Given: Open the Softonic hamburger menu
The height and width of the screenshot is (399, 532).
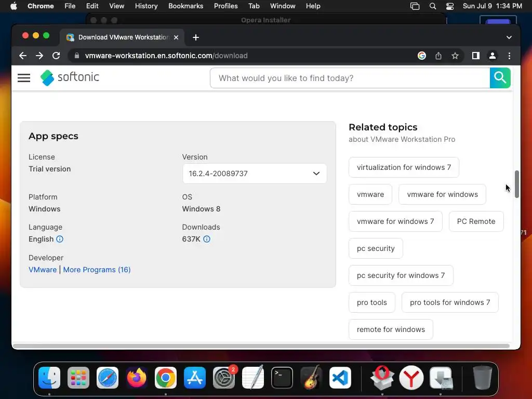Looking at the screenshot, I should pyautogui.click(x=24, y=78).
